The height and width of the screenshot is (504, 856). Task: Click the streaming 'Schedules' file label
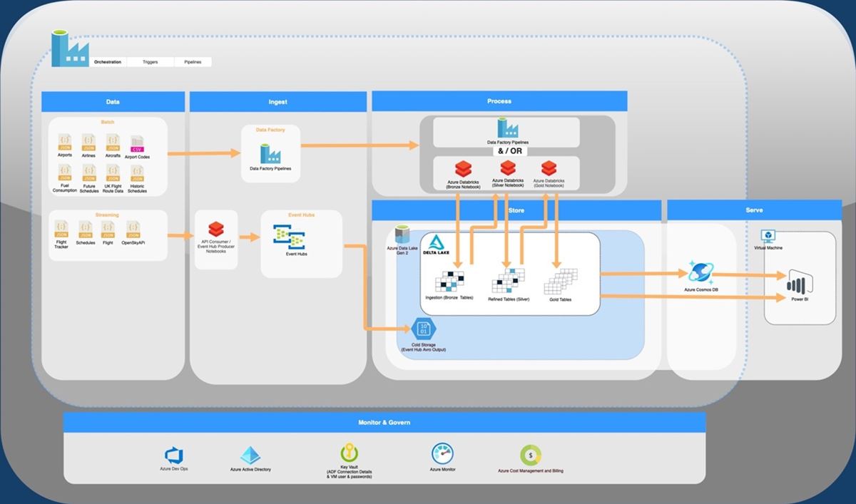(x=86, y=242)
